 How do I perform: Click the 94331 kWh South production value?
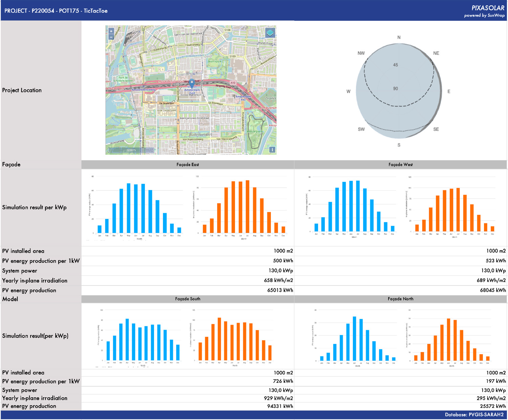point(280,406)
